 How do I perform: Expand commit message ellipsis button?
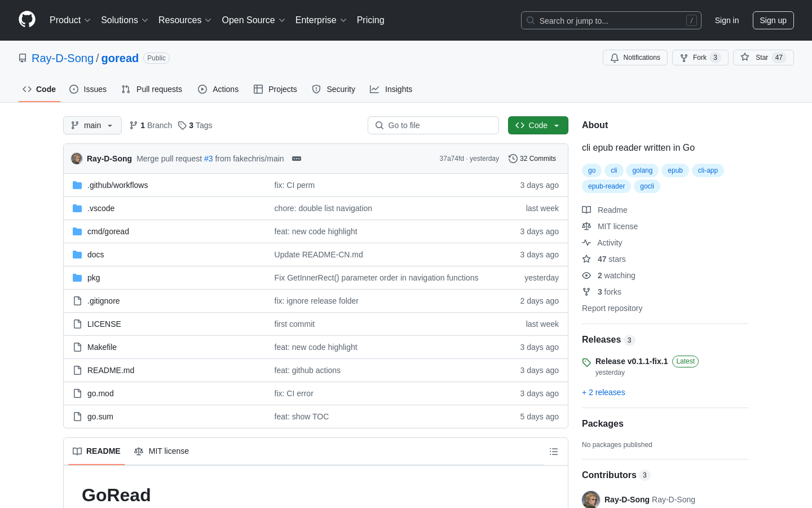[x=297, y=159]
